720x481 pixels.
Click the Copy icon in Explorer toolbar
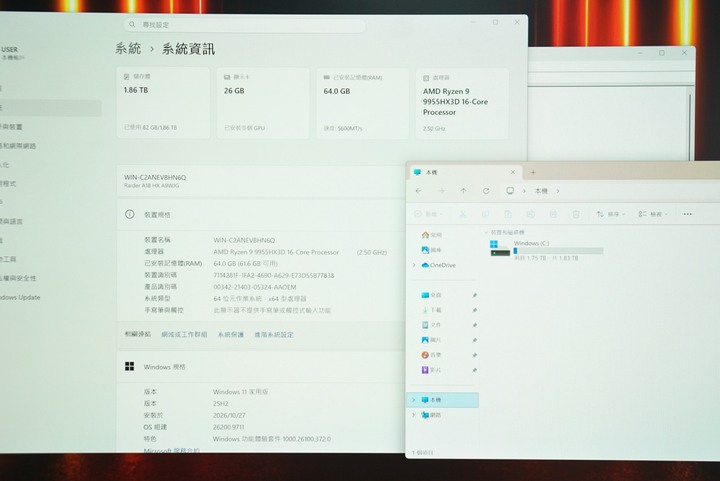click(485, 214)
